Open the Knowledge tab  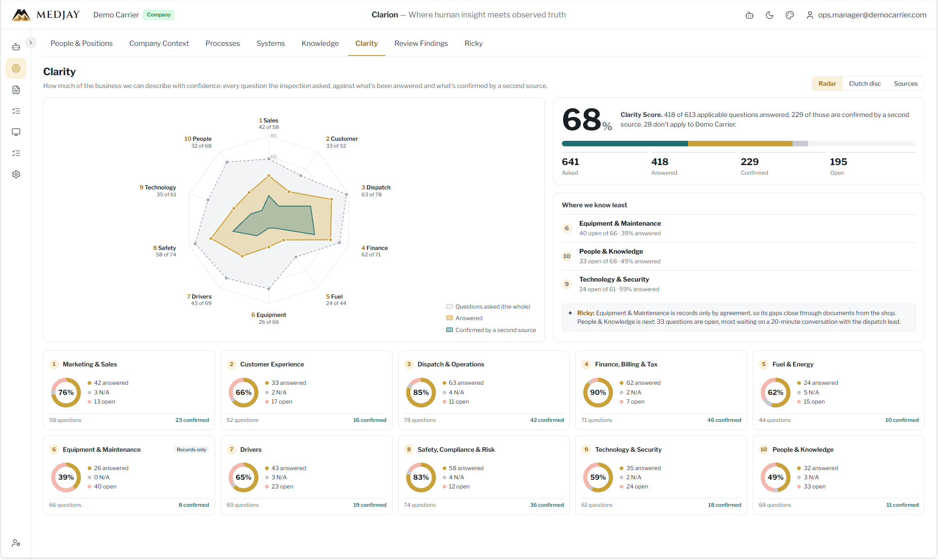320,43
